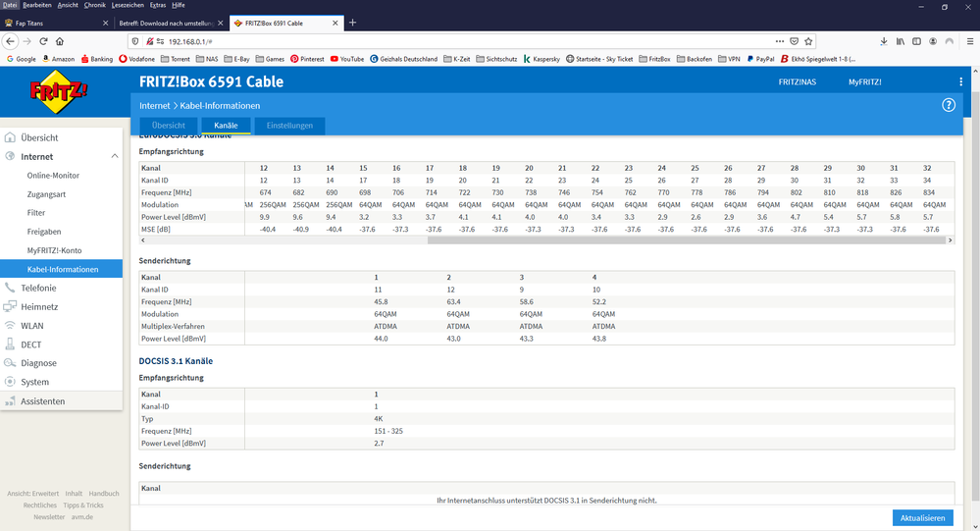The height and width of the screenshot is (531, 980).
Task: Open MyFRITZ!-Konto in sidebar
Action: coord(54,250)
